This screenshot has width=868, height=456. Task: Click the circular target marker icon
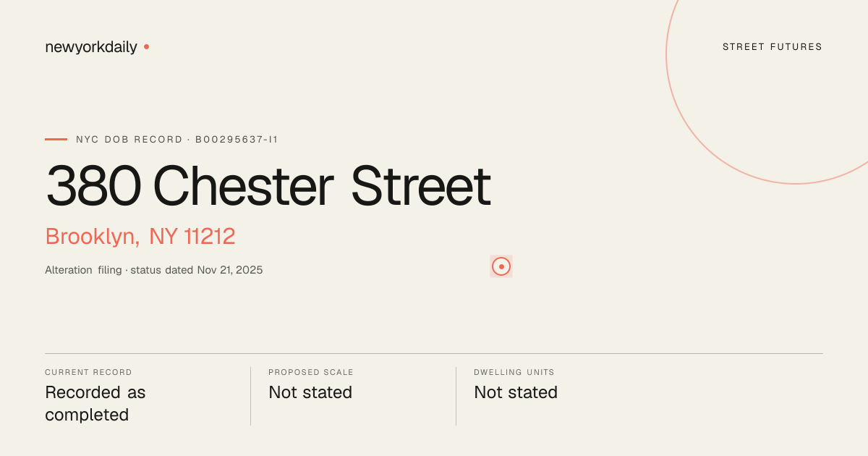point(501,266)
